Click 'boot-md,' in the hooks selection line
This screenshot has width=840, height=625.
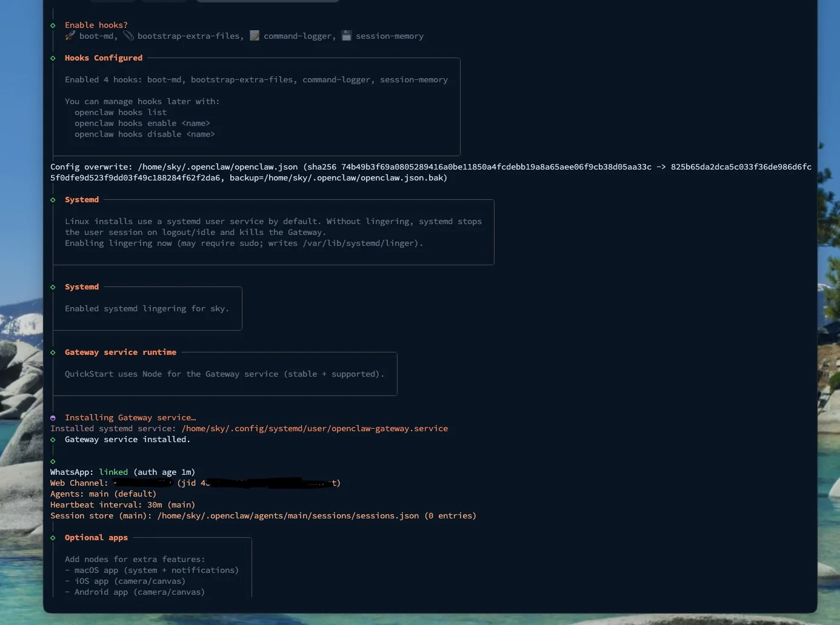pos(98,36)
